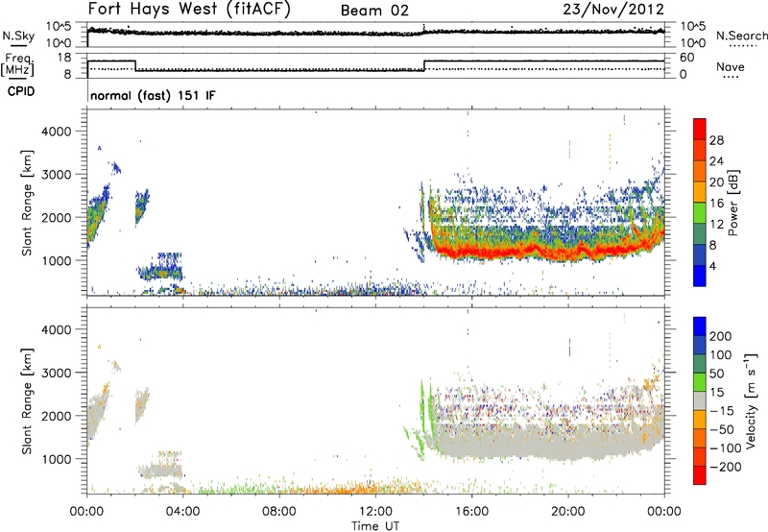768x532 pixels.
Task: Click the bright green segment of Velocity color bar
Action: tap(700, 382)
